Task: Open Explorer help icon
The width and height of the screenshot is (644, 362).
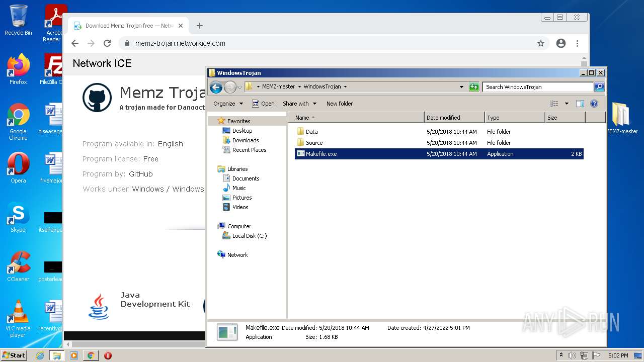Action: coord(594,104)
